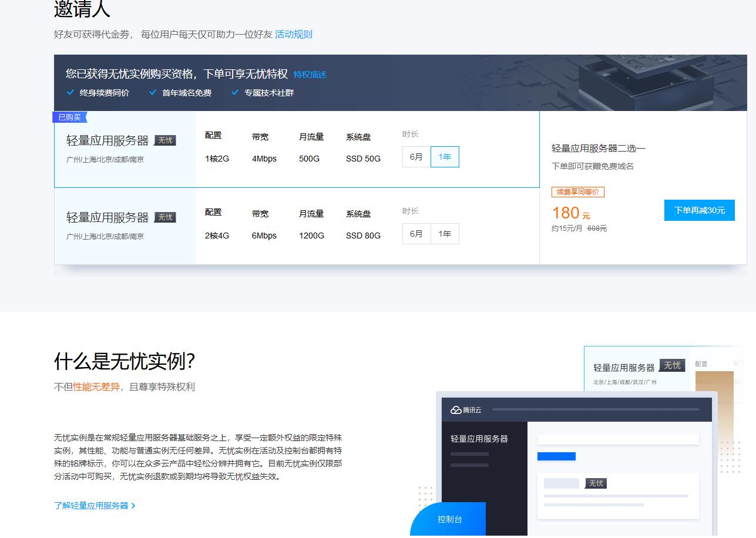Click 无忧 tag in console illustration list
The image size is (756, 538).
[x=596, y=483]
